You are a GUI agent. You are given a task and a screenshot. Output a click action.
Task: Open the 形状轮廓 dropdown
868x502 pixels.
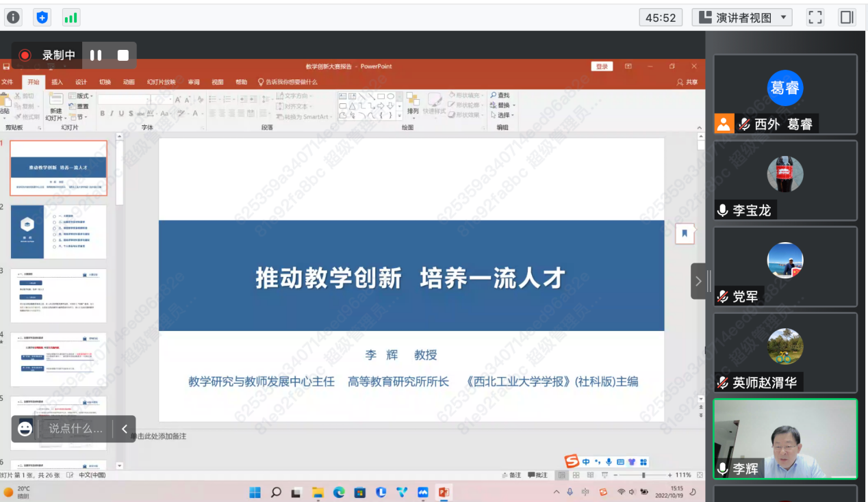(x=465, y=105)
